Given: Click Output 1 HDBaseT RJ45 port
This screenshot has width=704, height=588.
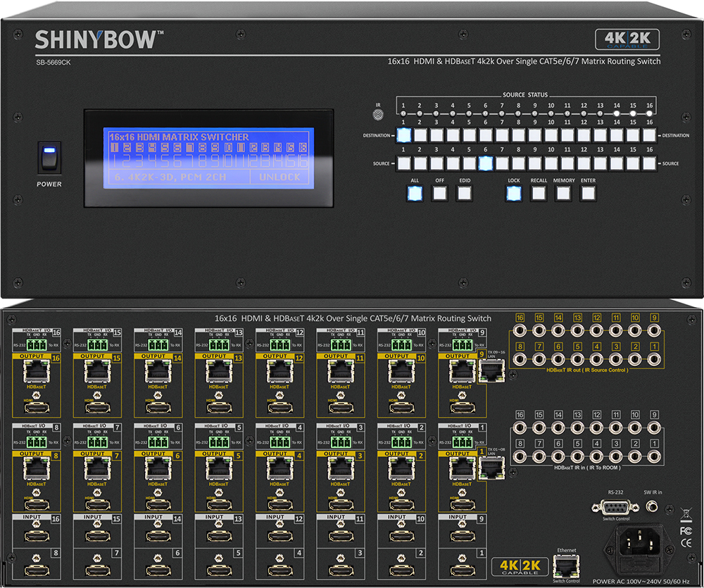Looking at the screenshot, I should [462, 468].
